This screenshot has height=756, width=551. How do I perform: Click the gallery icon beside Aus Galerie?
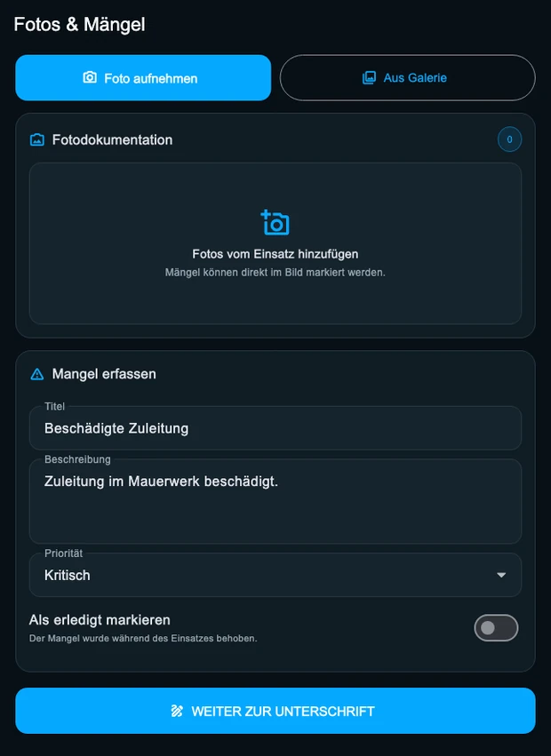pyautogui.click(x=369, y=78)
